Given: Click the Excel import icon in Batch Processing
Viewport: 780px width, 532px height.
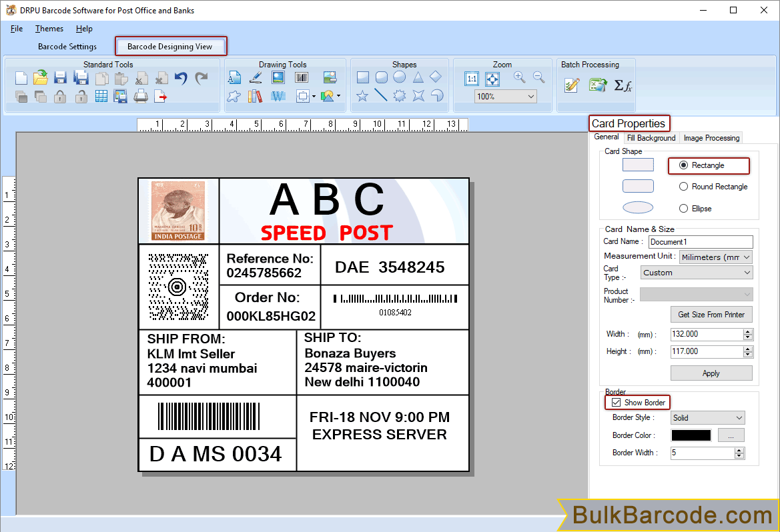Looking at the screenshot, I should coord(598,85).
